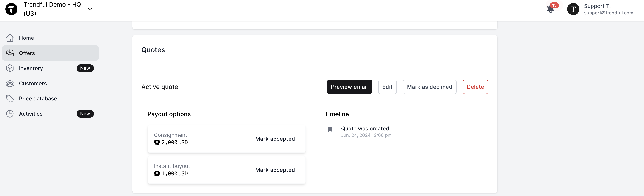Click the Support T. avatar icon

tap(573, 9)
